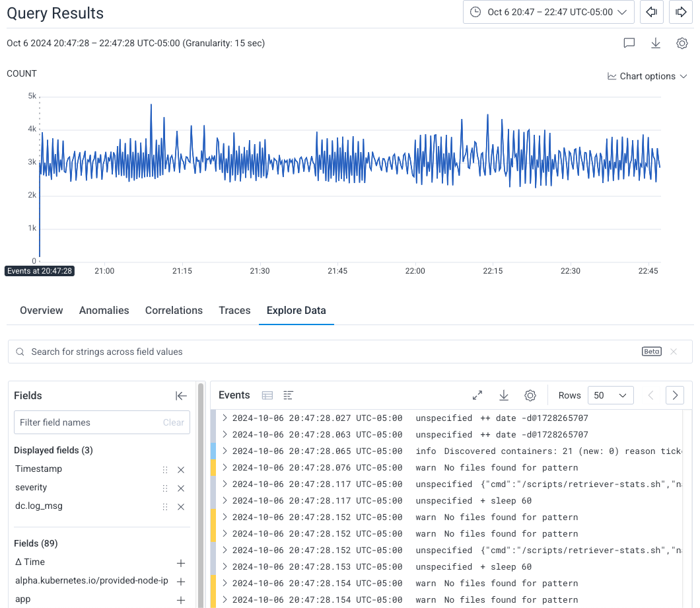The image size is (700, 608).
Task: Collapse the Fields panel
Action: point(181,395)
